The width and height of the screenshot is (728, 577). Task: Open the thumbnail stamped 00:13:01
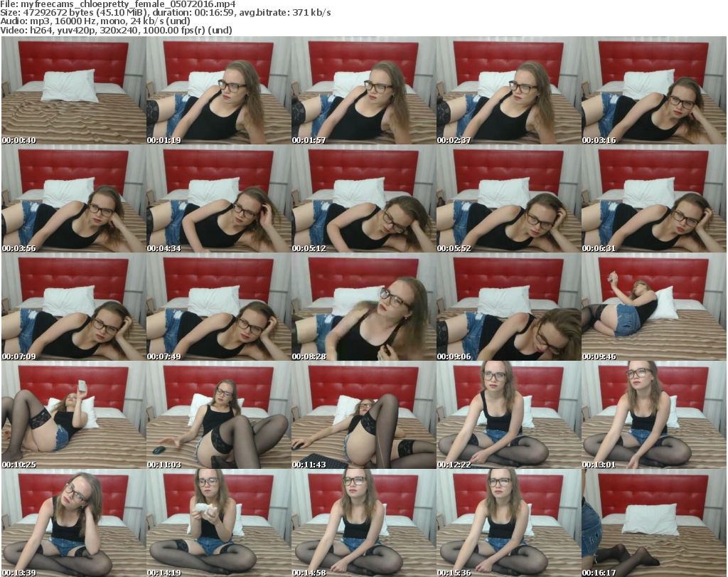pyautogui.click(x=653, y=415)
